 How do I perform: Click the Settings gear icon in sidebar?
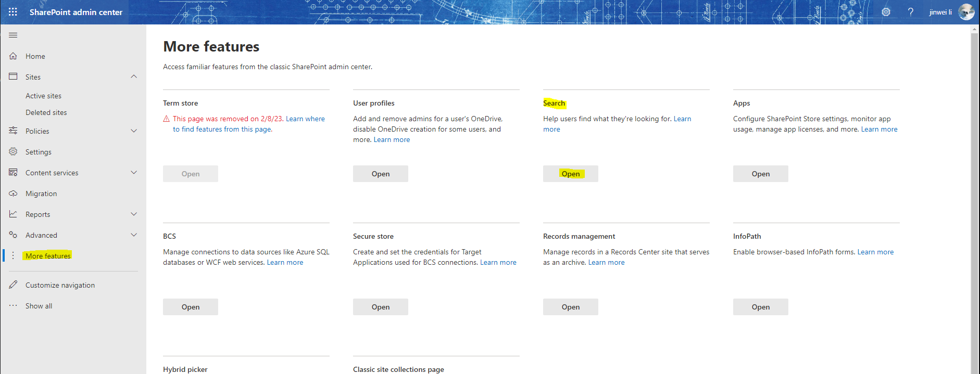tap(13, 151)
